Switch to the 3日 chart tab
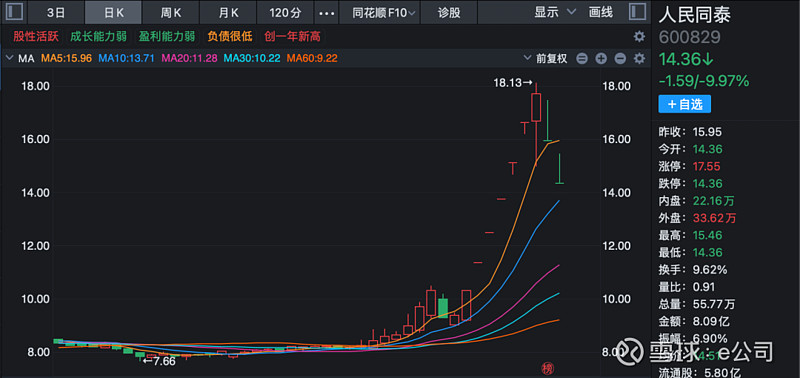 coord(56,12)
